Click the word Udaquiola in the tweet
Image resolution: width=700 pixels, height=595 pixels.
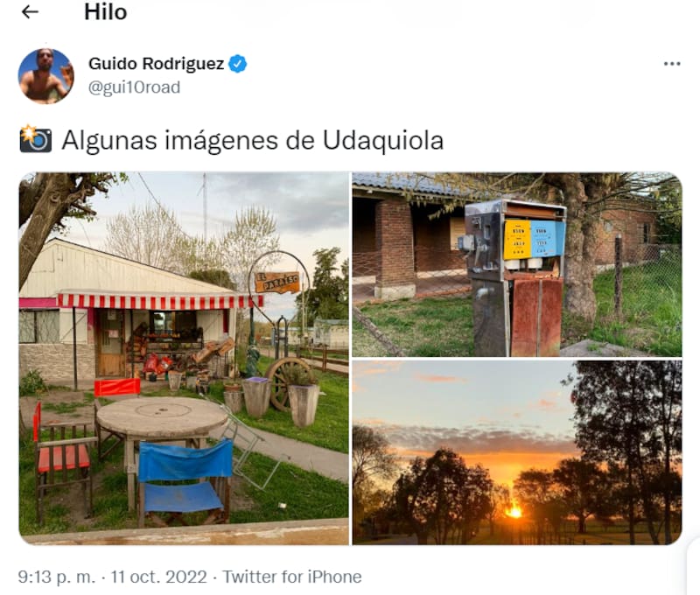[x=383, y=140]
